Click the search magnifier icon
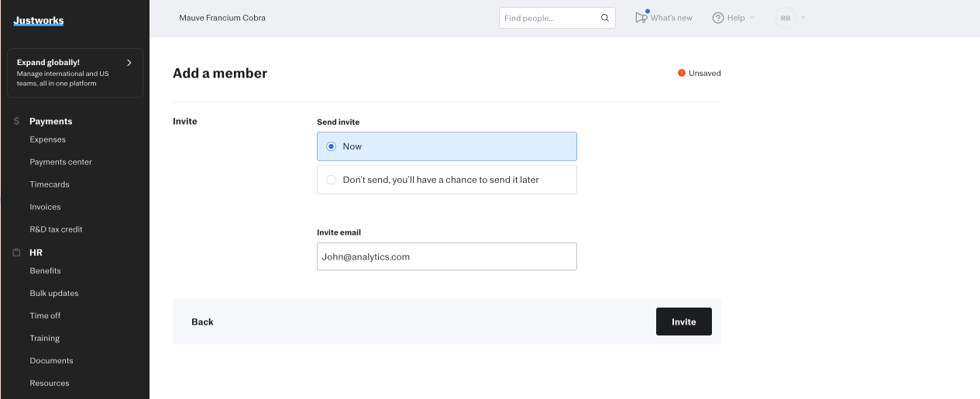 click(605, 18)
